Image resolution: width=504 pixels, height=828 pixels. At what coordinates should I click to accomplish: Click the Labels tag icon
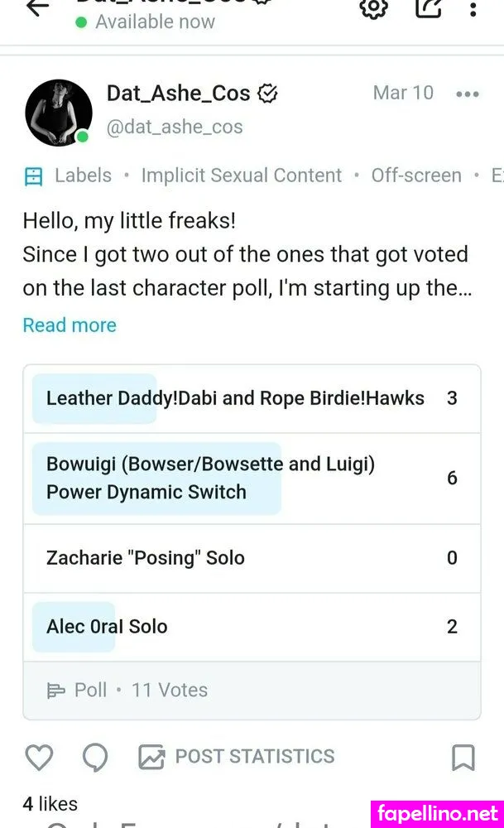33,175
